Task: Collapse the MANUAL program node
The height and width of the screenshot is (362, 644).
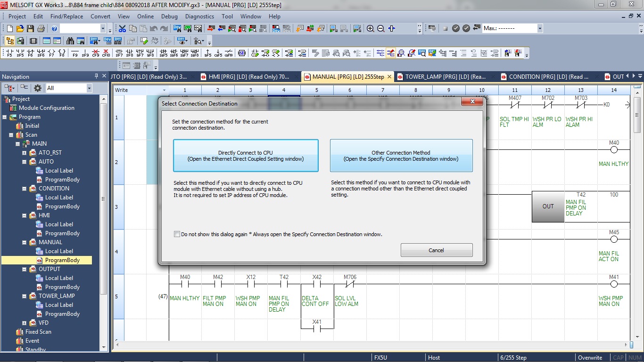Action: 24,242
